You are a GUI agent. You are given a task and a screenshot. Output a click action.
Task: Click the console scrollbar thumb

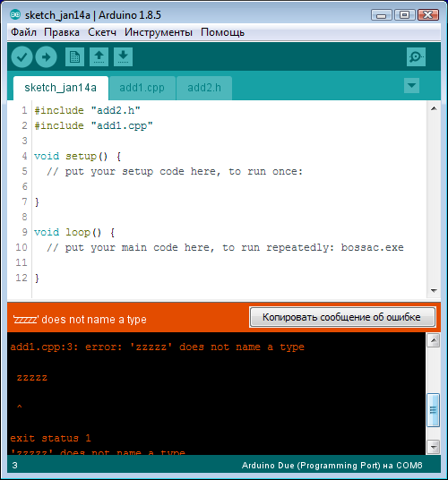coord(433,410)
